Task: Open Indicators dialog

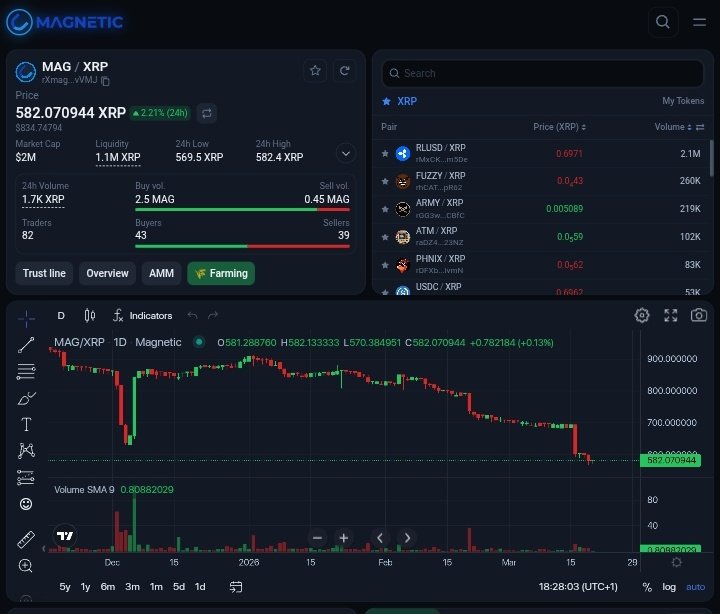Action: [143, 315]
